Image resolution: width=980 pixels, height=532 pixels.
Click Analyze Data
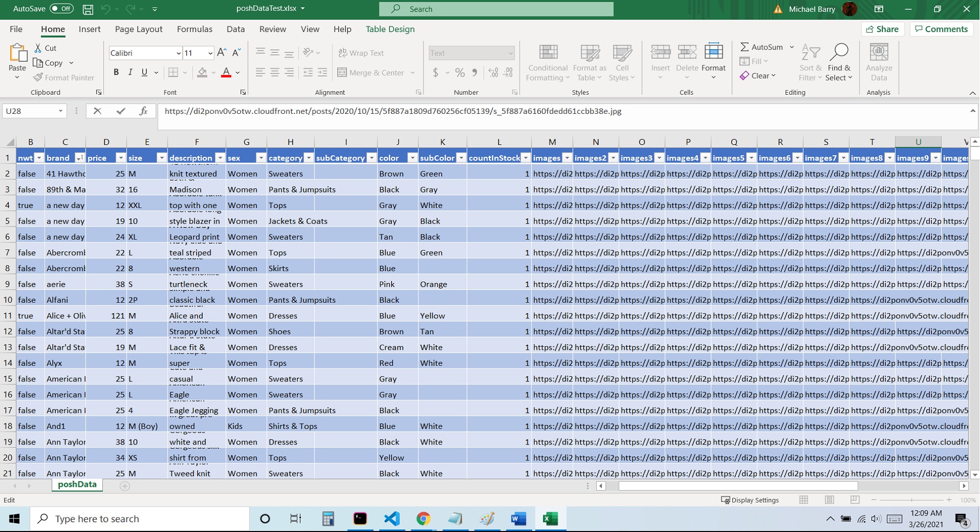pos(879,62)
